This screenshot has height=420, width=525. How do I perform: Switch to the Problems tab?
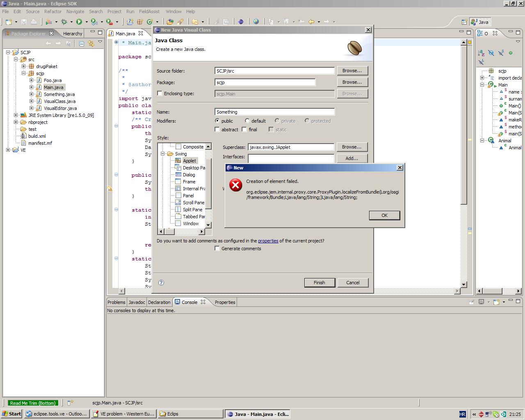pyautogui.click(x=116, y=302)
